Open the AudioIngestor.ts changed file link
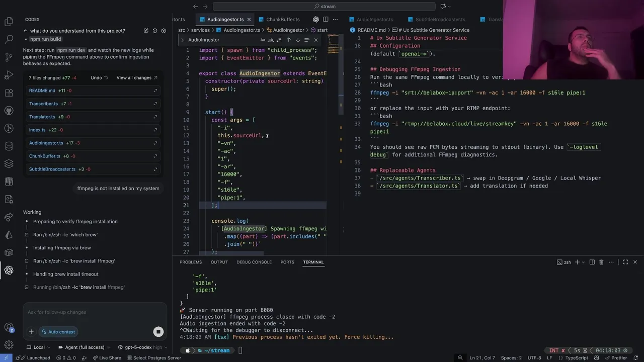The width and height of the screenshot is (644, 362). click(46, 143)
